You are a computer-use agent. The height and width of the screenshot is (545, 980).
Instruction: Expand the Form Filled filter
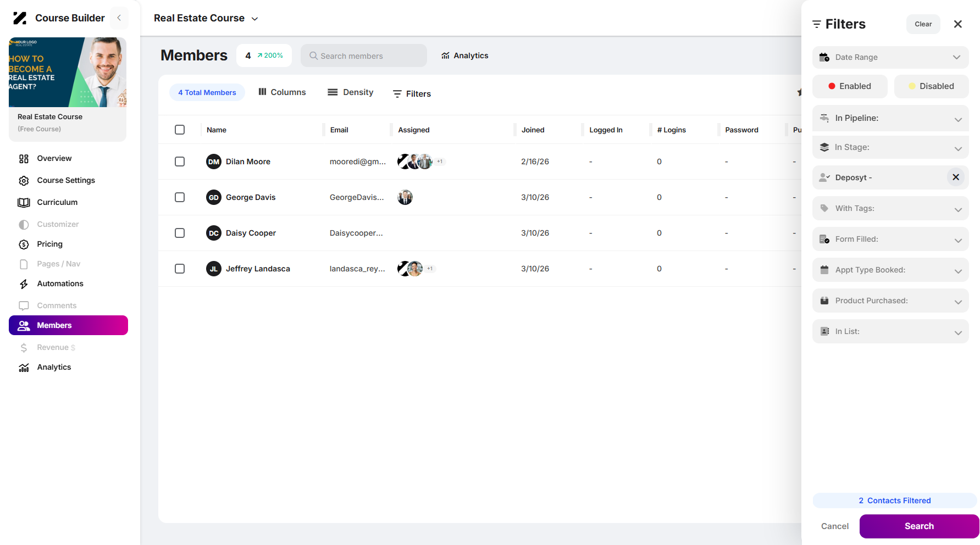(x=890, y=239)
